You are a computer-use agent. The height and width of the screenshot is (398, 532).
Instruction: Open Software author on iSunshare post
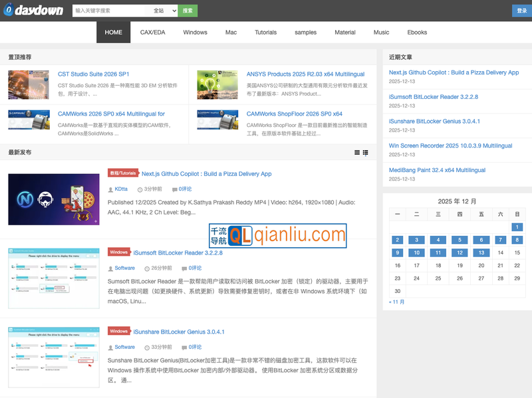(x=124, y=347)
